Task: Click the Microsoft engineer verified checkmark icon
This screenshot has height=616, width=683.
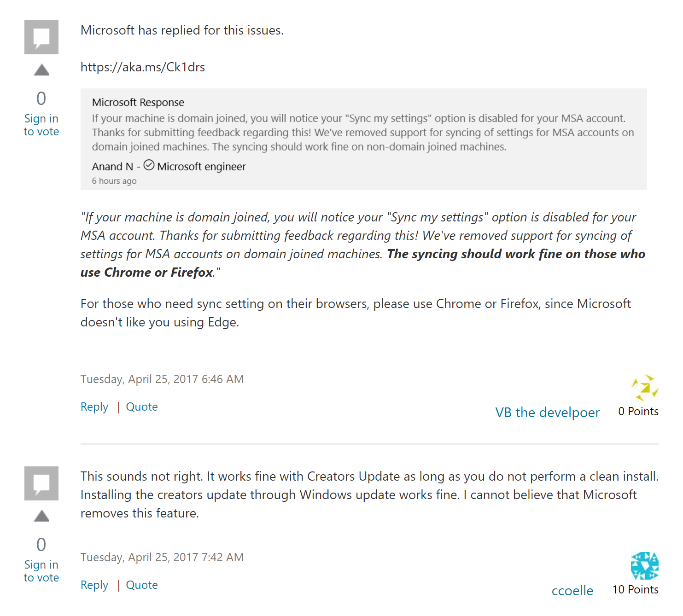Action: 149,165
